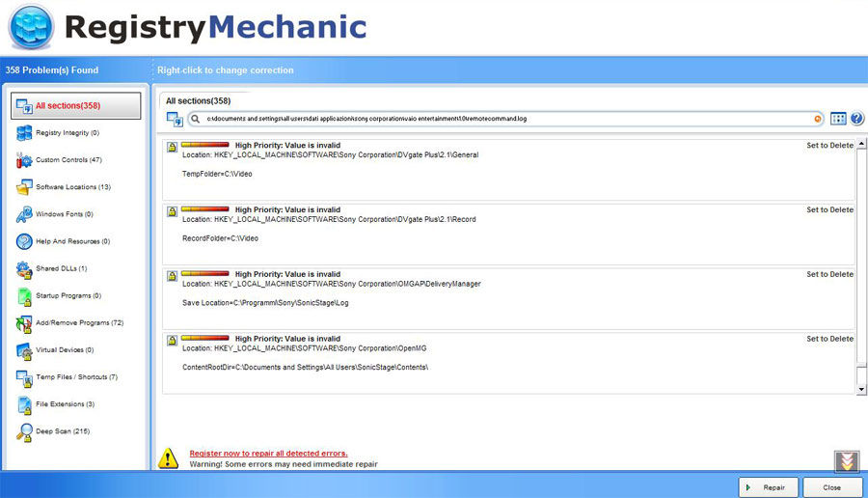This screenshot has height=498, width=868.
Task: Click the Registry Integrity cubes icon
Action: coord(24,133)
